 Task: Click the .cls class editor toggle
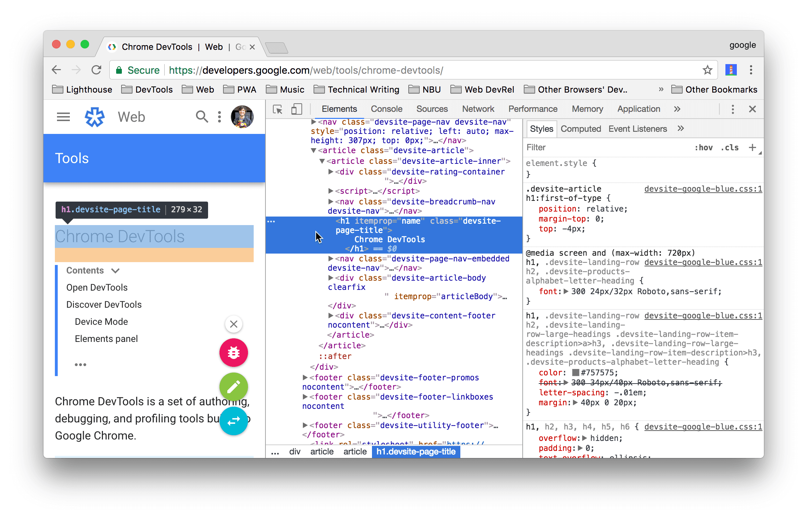(x=729, y=148)
